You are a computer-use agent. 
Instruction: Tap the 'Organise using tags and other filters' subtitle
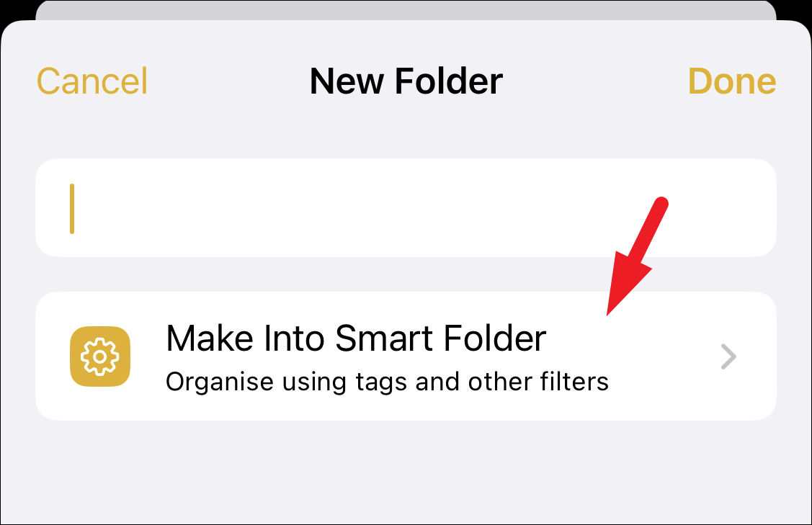[387, 382]
